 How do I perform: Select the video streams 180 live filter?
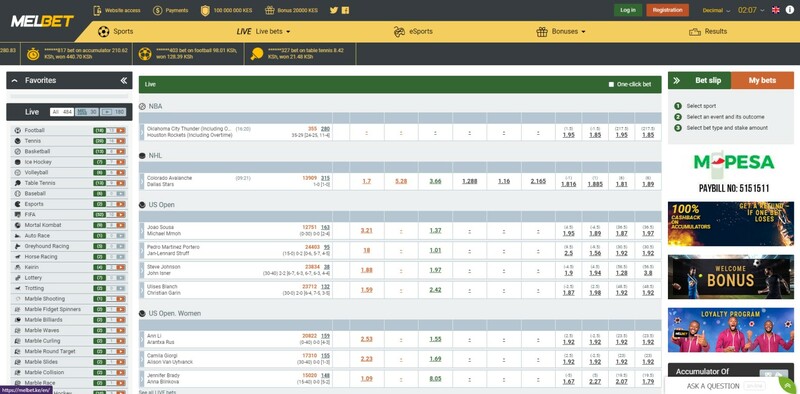pos(113,112)
